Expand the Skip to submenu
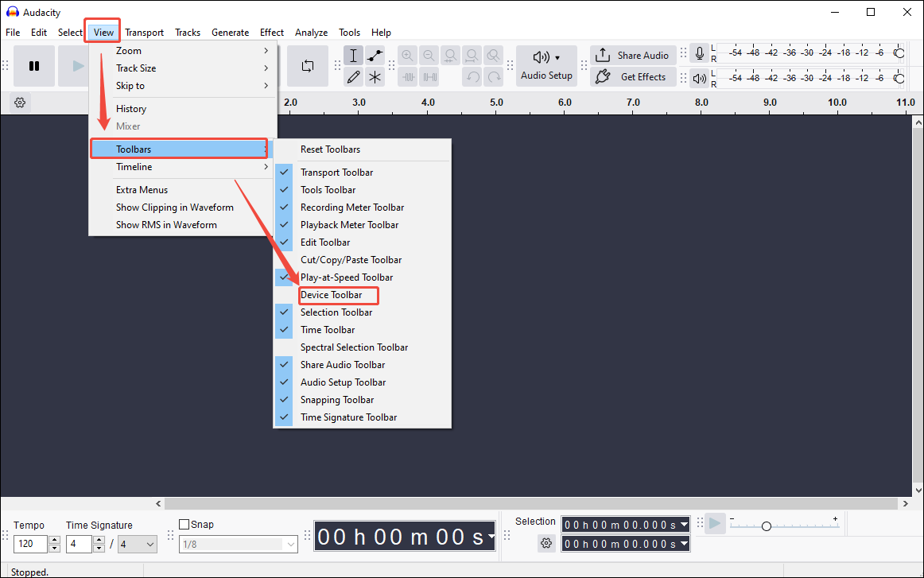The image size is (924, 578). [183, 85]
